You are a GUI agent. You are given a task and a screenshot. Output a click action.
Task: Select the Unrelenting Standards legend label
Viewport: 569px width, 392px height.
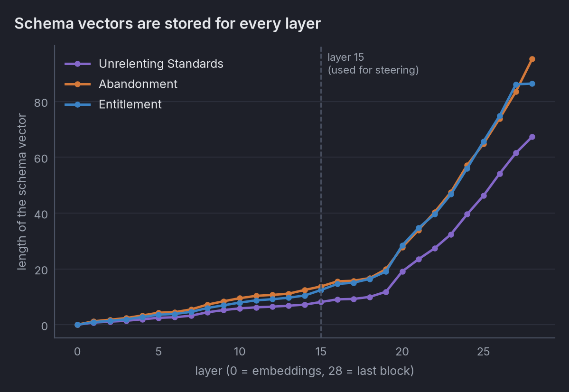tap(161, 64)
